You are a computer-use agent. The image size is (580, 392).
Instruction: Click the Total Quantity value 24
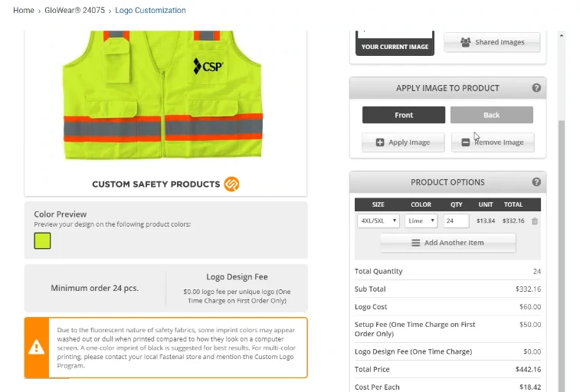(537, 272)
